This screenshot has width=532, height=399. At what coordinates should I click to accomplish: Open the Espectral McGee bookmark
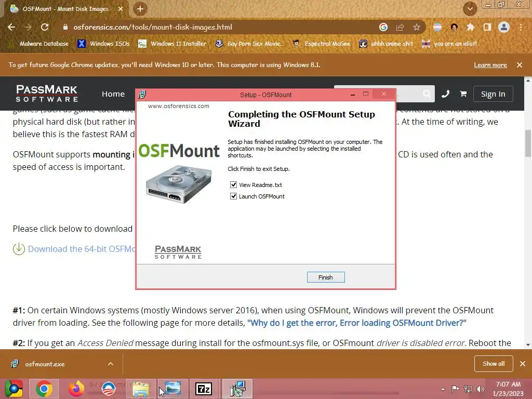(x=322, y=44)
